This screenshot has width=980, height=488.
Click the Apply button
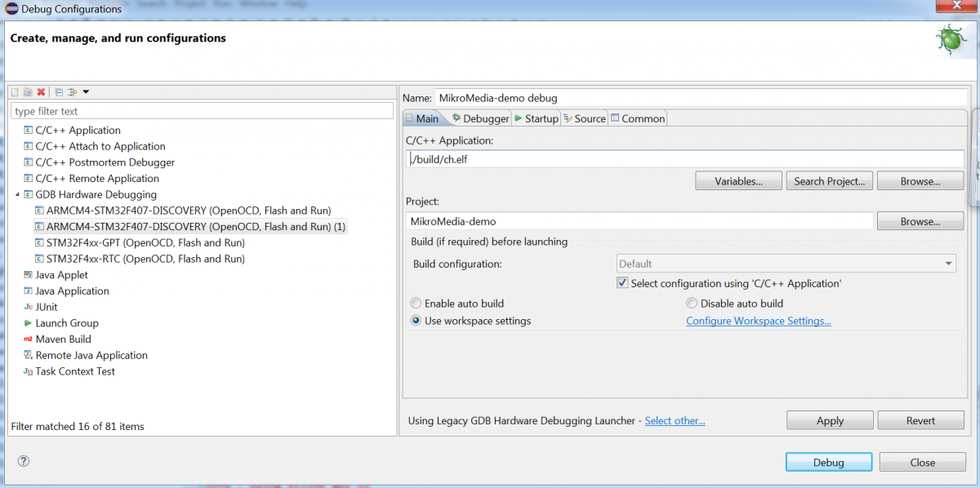pyautogui.click(x=830, y=419)
